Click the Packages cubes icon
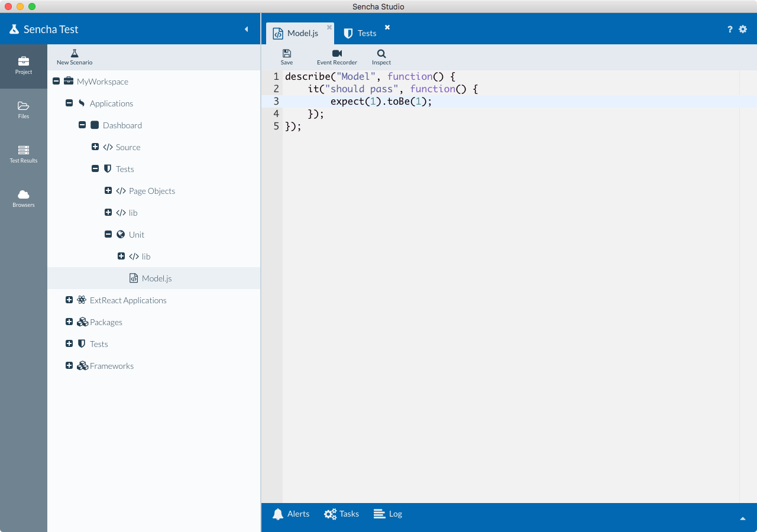The image size is (757, 532). (83, 322)
